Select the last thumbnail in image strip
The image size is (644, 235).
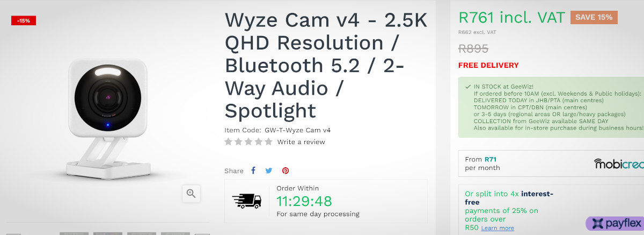(175, 233)
